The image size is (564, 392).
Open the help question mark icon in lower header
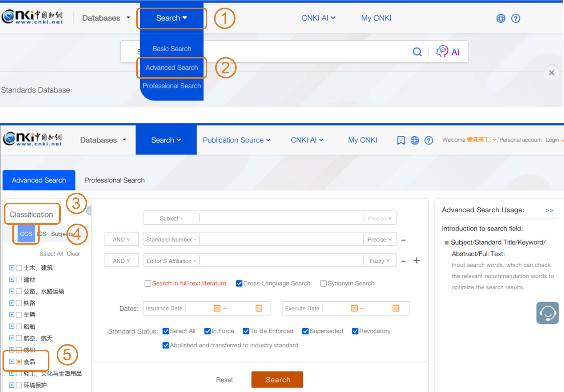coord(429,140)
